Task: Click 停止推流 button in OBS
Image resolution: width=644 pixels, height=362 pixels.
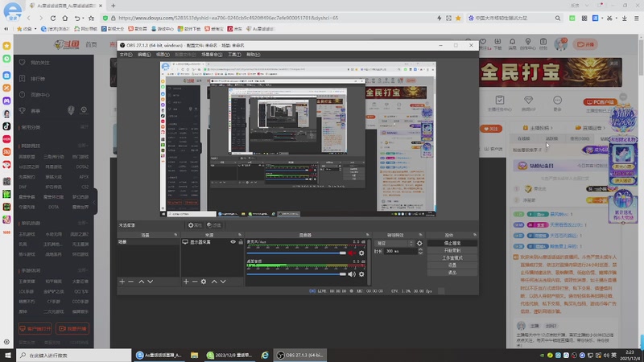Action: [x=452, y=243]
